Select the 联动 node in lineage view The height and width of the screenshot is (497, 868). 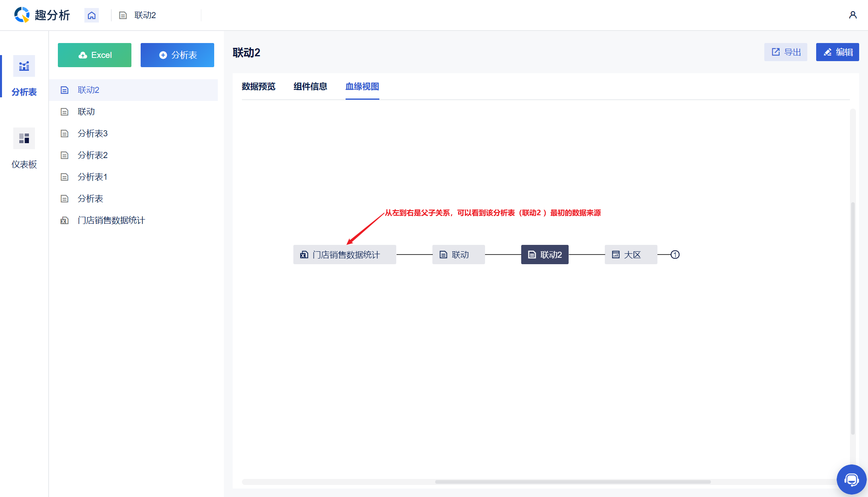pyautogui.click(x=459, y=255)
